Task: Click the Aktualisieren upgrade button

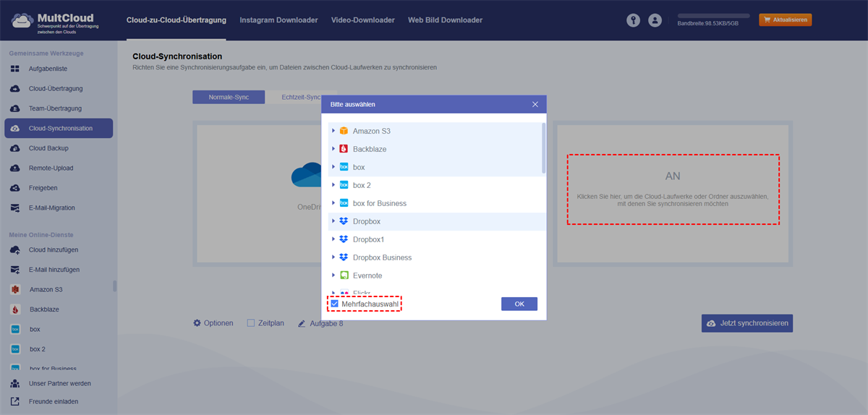Action: tap(785, 20)
